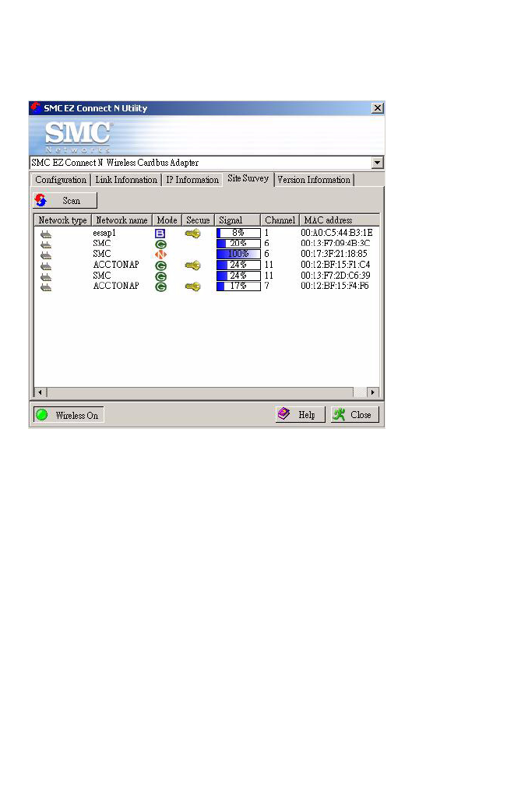521x812 pixels.
Task: Select MAC address 00:17:3F:21:18:85
Action: tap(334, 254)
